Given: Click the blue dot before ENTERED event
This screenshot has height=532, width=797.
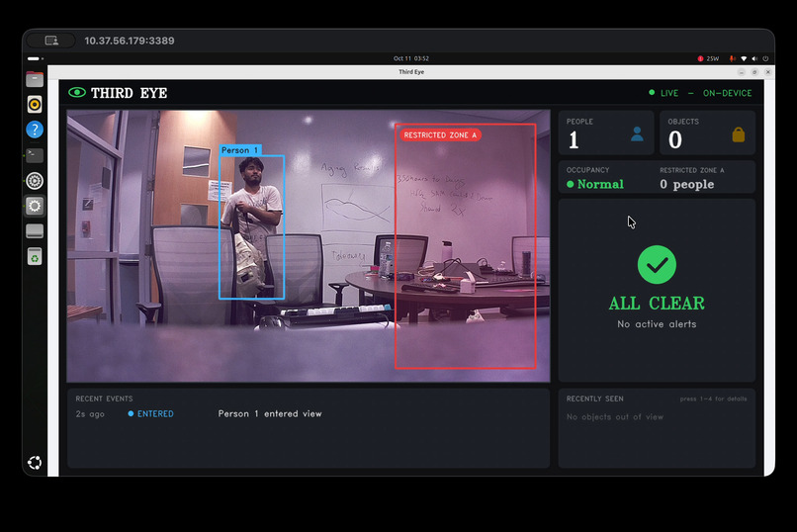Looking at the screenshot, I should [x=131, y=413].
